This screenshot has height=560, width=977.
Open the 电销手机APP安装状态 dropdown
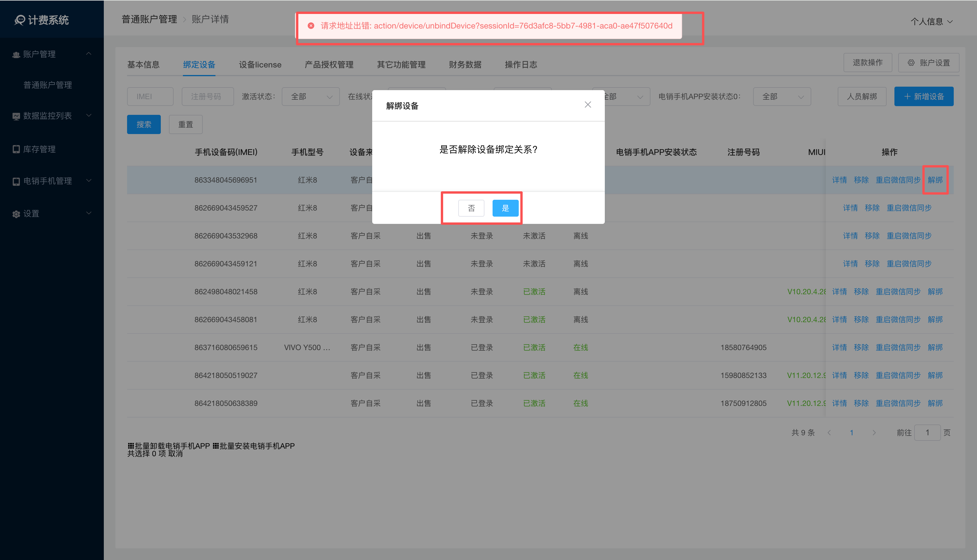782,97
